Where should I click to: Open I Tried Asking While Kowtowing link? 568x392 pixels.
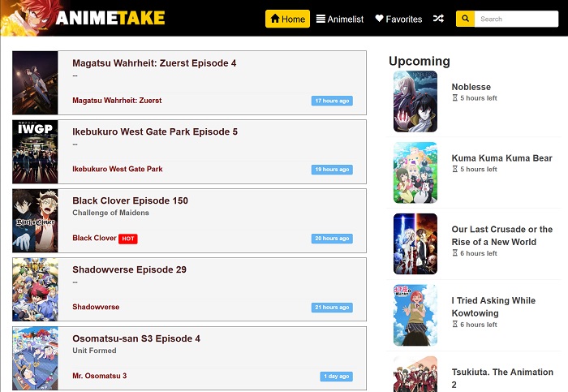tap(493, 307)
